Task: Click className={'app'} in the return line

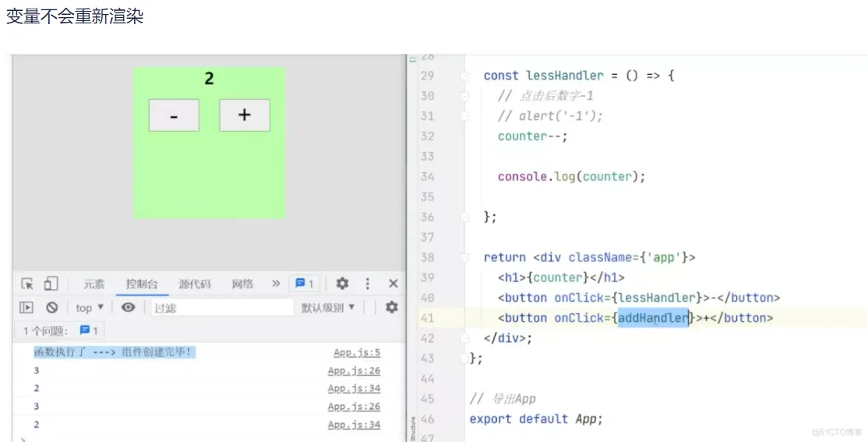Action: tap(628, 258)
